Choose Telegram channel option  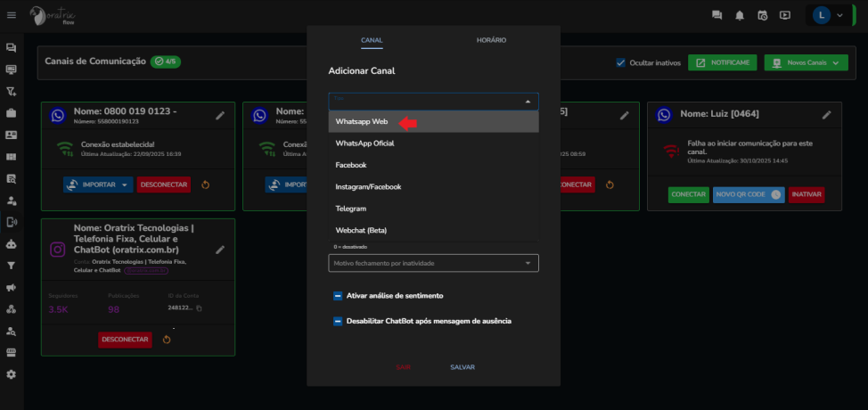pyautogui.click(x=351, y=209)
